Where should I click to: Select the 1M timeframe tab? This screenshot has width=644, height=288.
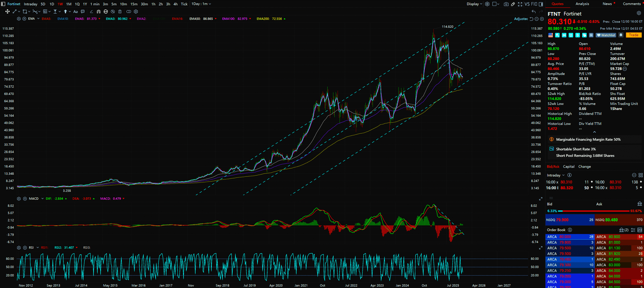[x=68, y=4]
